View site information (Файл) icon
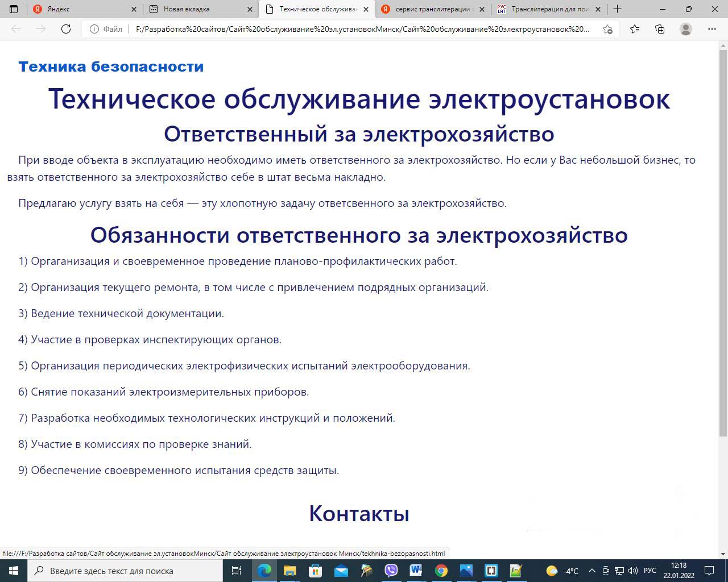This screenshot has height=582, width=728. (x=94, y=29)
